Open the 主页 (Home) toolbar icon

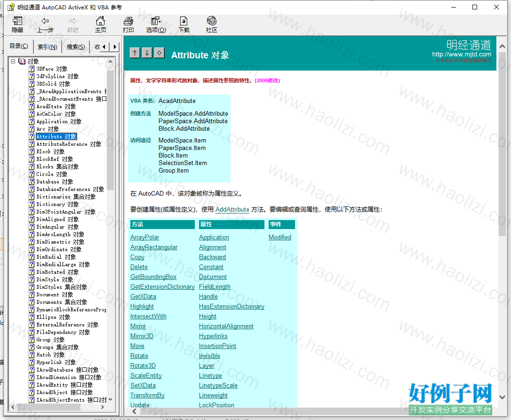[100, 25]
